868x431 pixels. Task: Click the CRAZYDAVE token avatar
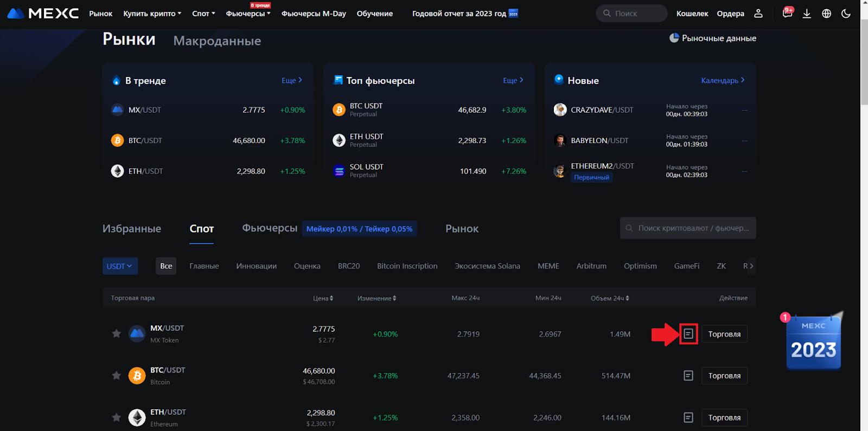tap(560, 110)
